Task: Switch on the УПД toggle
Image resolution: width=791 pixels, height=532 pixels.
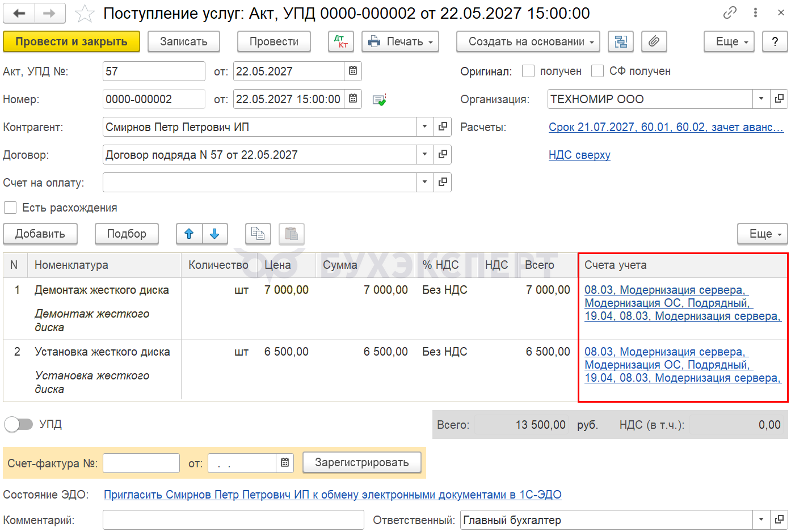Action: tap(18, 424)
